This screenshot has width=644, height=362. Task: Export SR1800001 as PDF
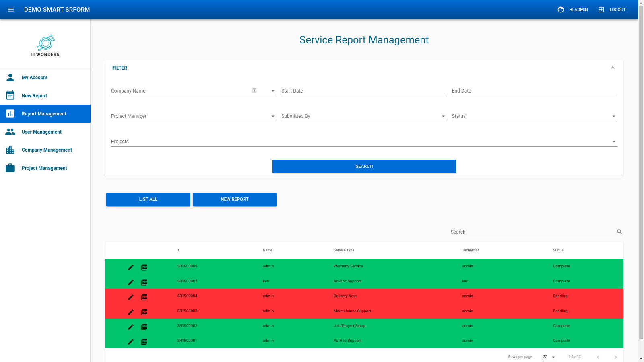point(144,341)
